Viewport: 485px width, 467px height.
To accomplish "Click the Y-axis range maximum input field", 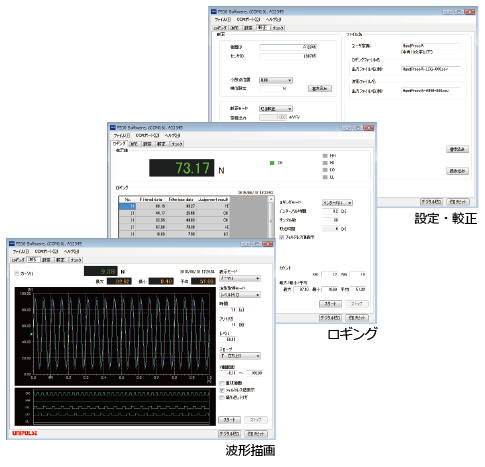I will [254, 373].
